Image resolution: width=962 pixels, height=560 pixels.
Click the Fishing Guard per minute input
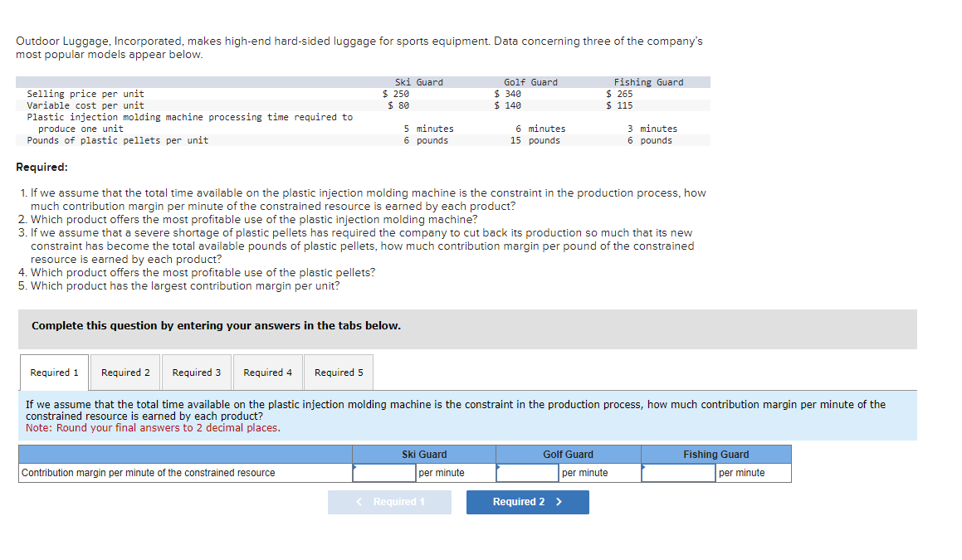point(679,473)
